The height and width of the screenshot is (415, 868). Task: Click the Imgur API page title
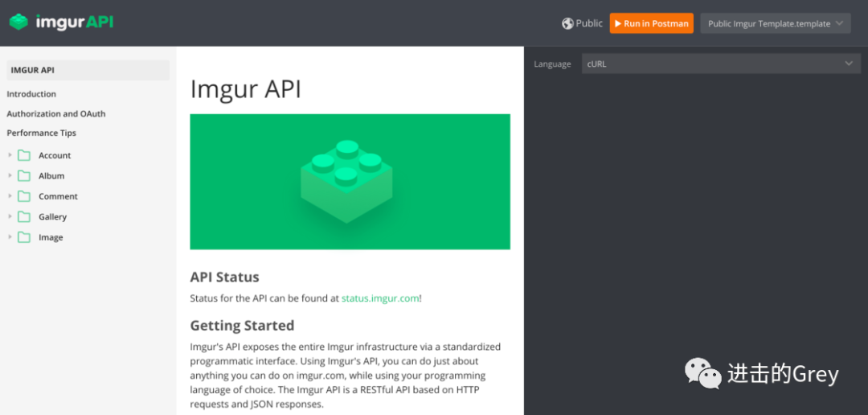click(x=246, y=89)
